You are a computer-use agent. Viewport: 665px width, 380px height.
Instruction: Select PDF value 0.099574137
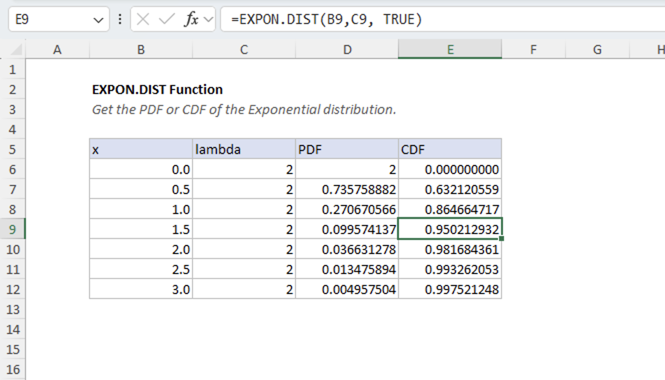pyautogui.click(x=347, y=229)
